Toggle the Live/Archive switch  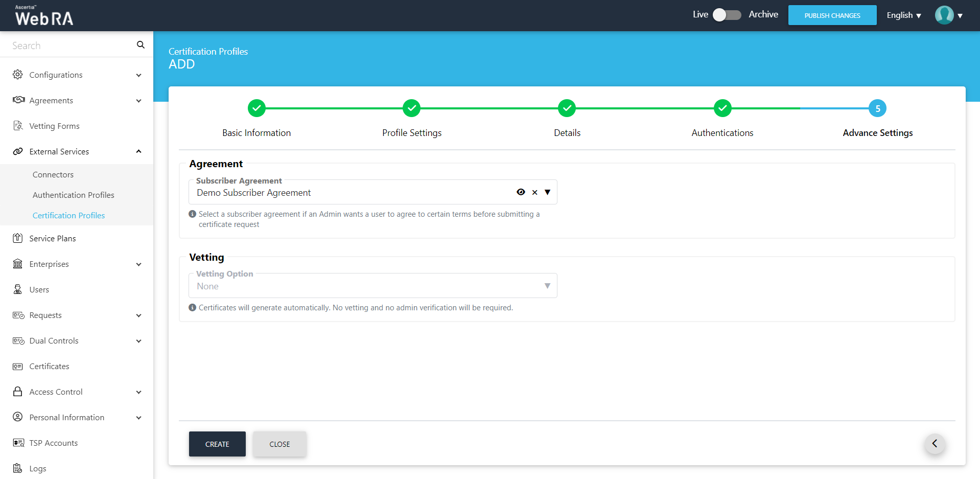pos(727,15)
